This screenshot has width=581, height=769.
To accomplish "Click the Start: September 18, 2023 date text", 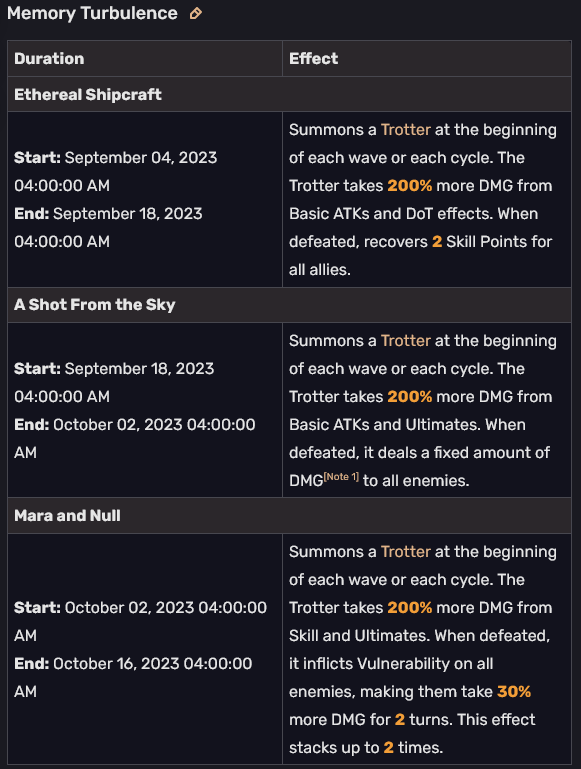I will tap(114, 383).
